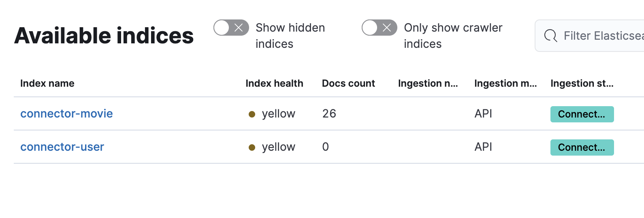Click the yellow health dot for connector-movie

point(252,114)
